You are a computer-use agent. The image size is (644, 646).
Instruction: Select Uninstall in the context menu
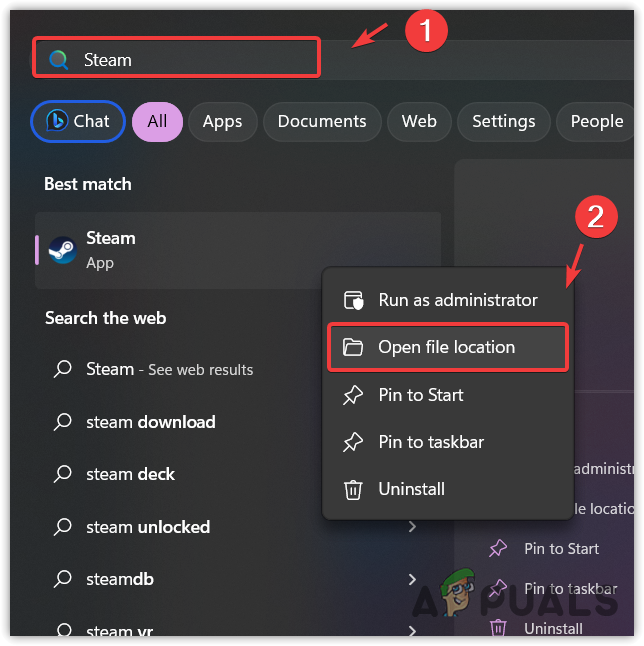click(x=411, y=489)
